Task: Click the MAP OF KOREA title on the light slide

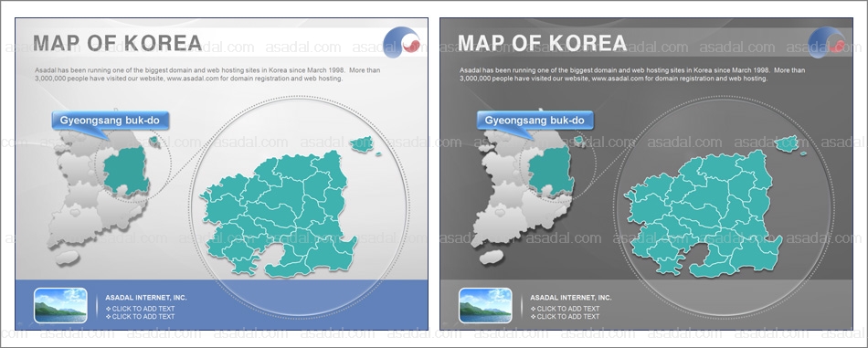Action: [117, 43]
